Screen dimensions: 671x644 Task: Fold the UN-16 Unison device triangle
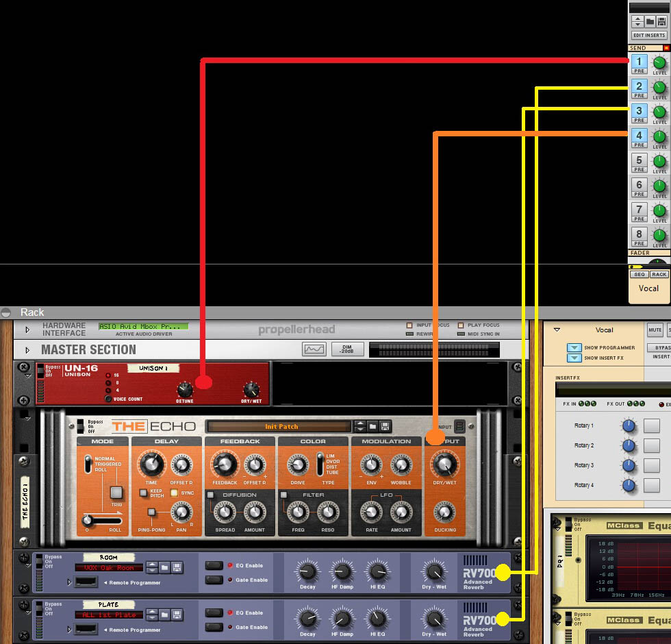(28, 376)
